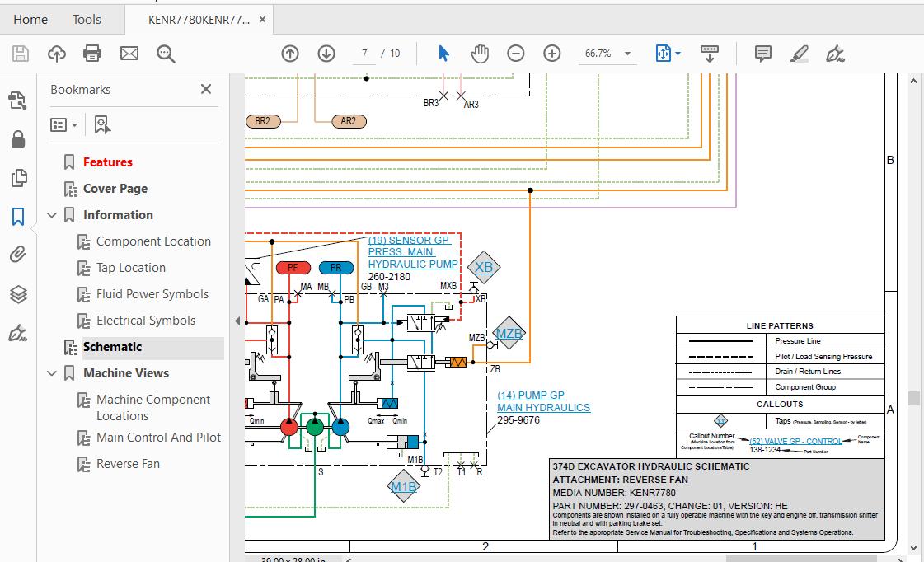Go to Main Control And Pilot bookmark

pyautogui.click(x=158, y=438)
